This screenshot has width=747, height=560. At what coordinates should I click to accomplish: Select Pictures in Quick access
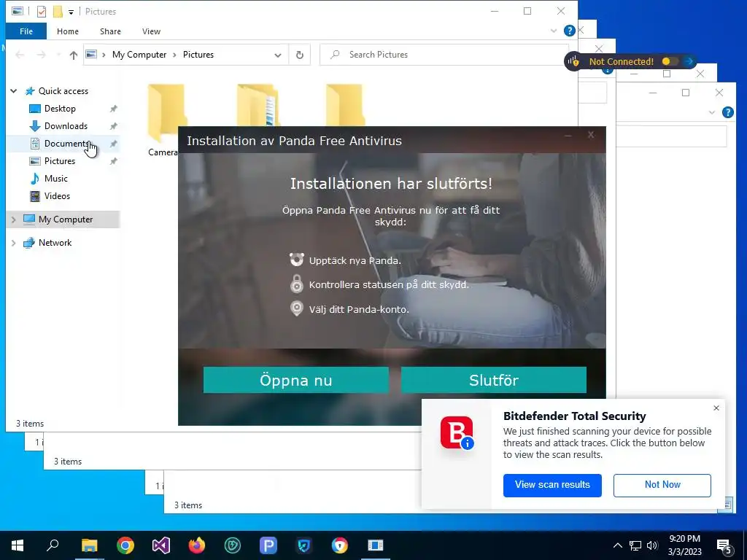point(60,161)
